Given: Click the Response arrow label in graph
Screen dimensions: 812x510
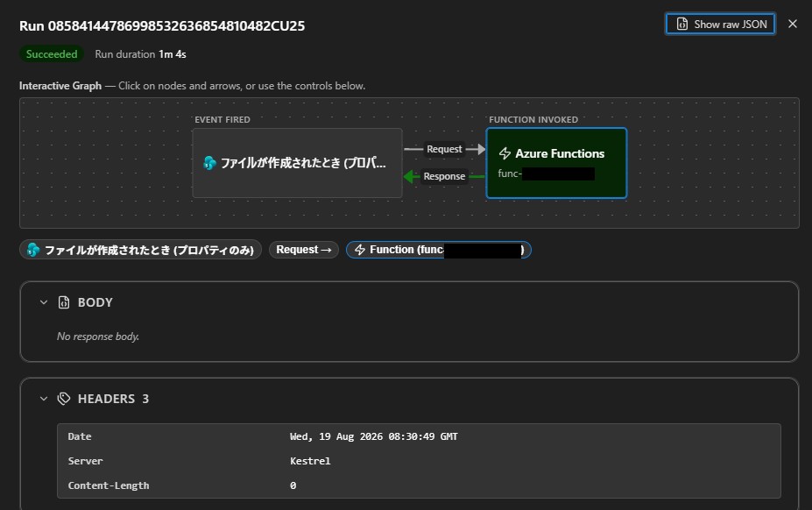Looking at the screenshot, I should [x=444, y=176].
